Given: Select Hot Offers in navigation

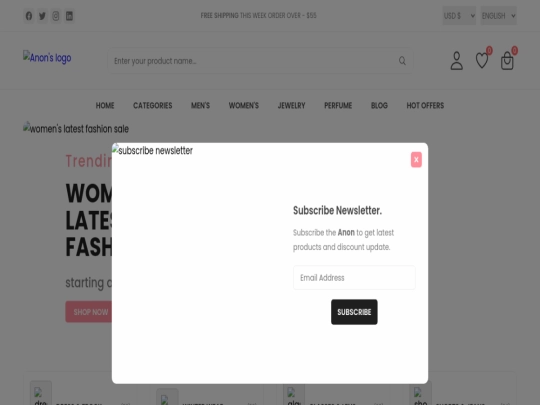Looking at the screenshot, I should click(x=425, y=105).
